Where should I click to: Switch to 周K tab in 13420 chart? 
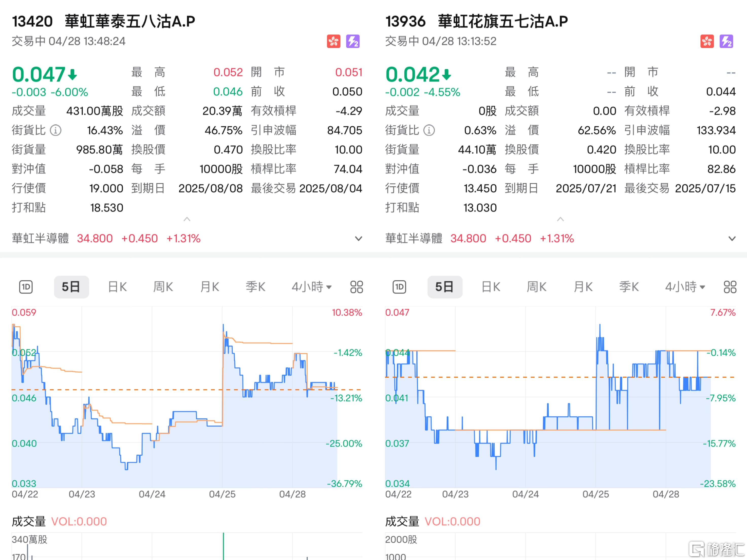click(x=163, y=287)
